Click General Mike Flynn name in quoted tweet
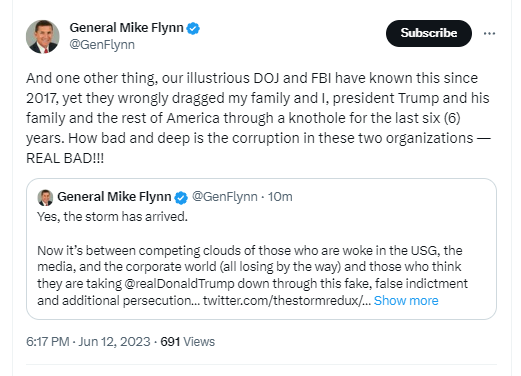Screen dimensions: 521x376 coord(114,197)
